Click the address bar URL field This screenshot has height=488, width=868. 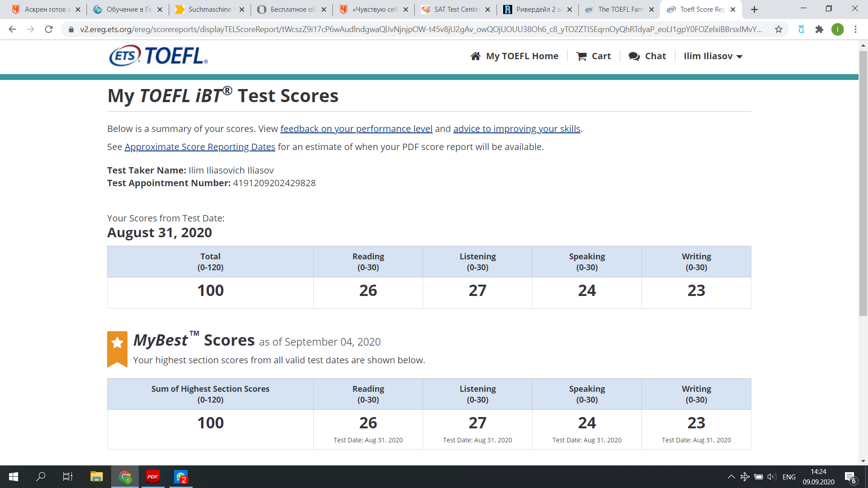point(420,29)
